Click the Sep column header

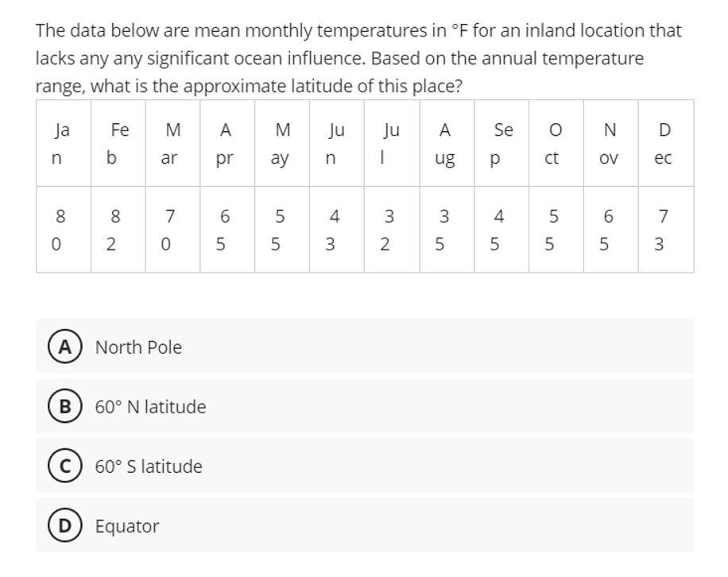coord(499,145)
